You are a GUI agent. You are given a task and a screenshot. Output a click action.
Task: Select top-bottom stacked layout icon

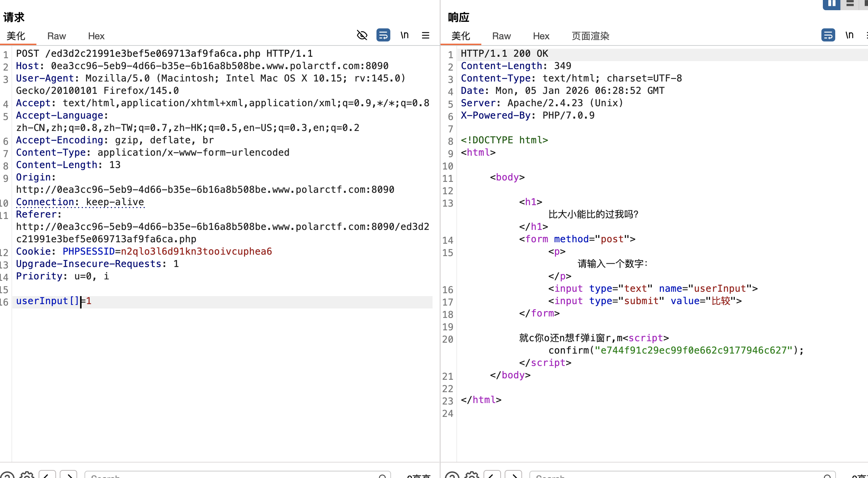click(x=850, y=4)
